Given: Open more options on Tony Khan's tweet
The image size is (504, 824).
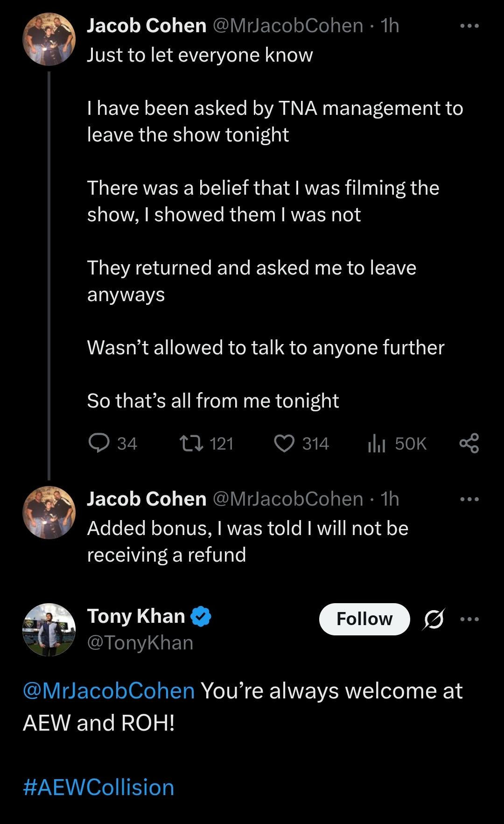Looking at the screenshot, I should coord(469,619).
